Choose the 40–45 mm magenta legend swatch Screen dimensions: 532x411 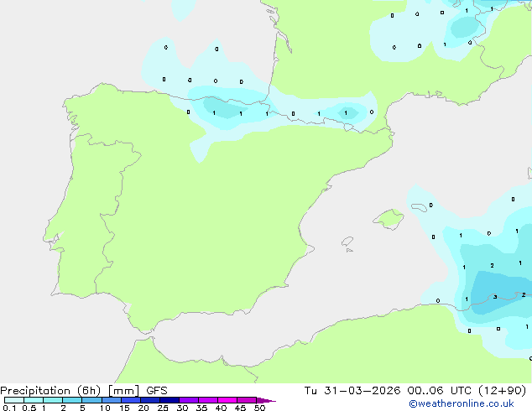pyautogui.click(x=227, y=400)
